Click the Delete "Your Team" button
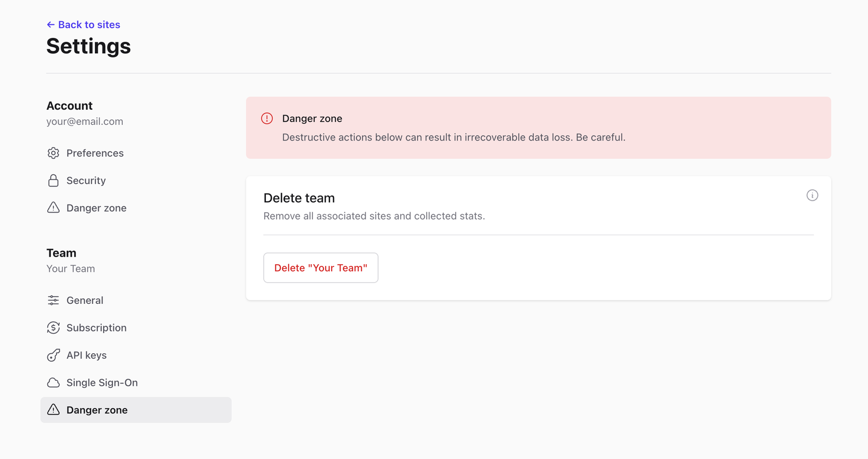The height and width of the screenshot is (459, 868). pos(321,267)
